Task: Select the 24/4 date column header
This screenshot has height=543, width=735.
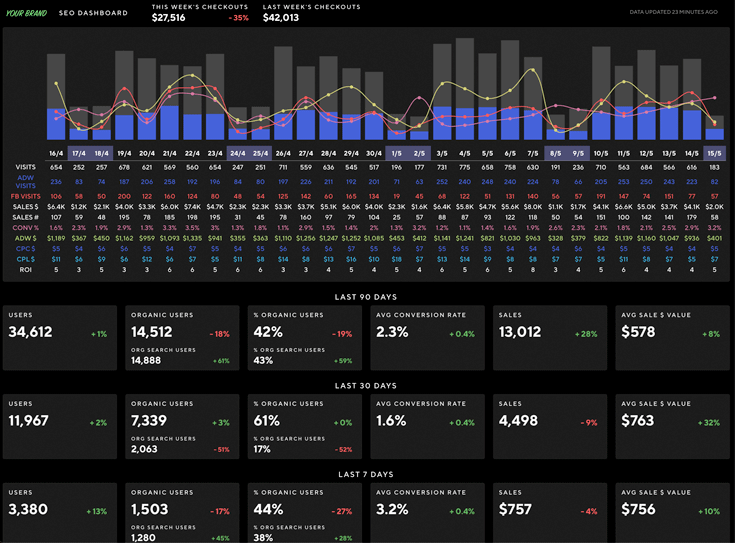Action: coord(237,153)
